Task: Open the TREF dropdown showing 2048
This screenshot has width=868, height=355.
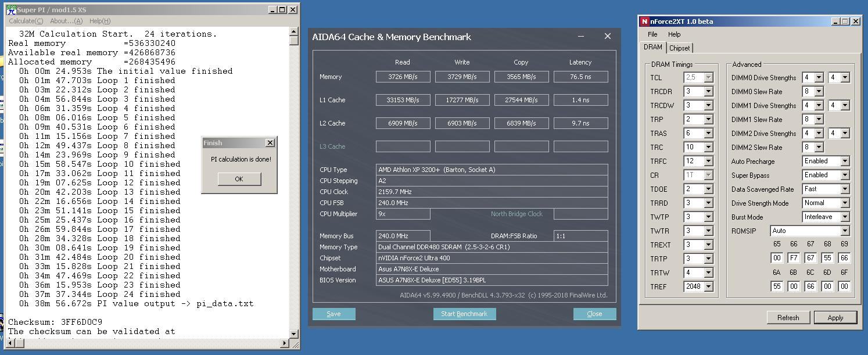Action: pos(708,286)
